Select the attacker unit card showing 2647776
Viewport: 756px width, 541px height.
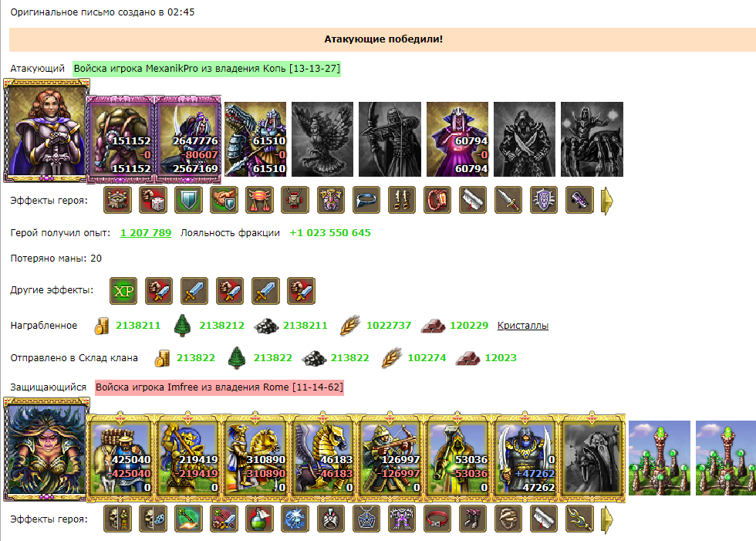pos(188,140)
